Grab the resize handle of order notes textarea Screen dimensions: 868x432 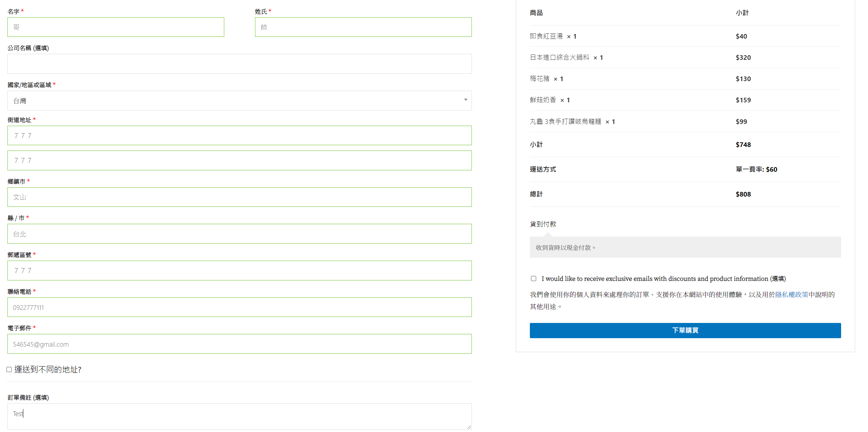pyautogui.click(x=469, y=427)
